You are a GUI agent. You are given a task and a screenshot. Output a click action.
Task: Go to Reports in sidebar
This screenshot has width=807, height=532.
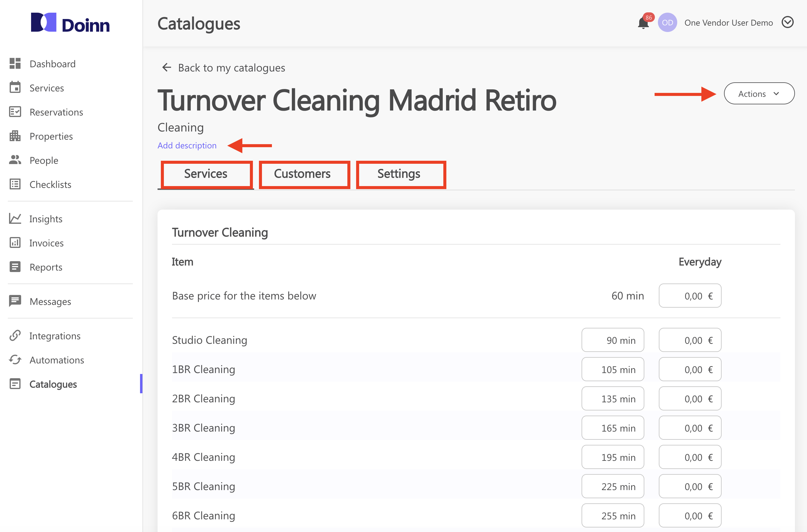tap(46, 267)
